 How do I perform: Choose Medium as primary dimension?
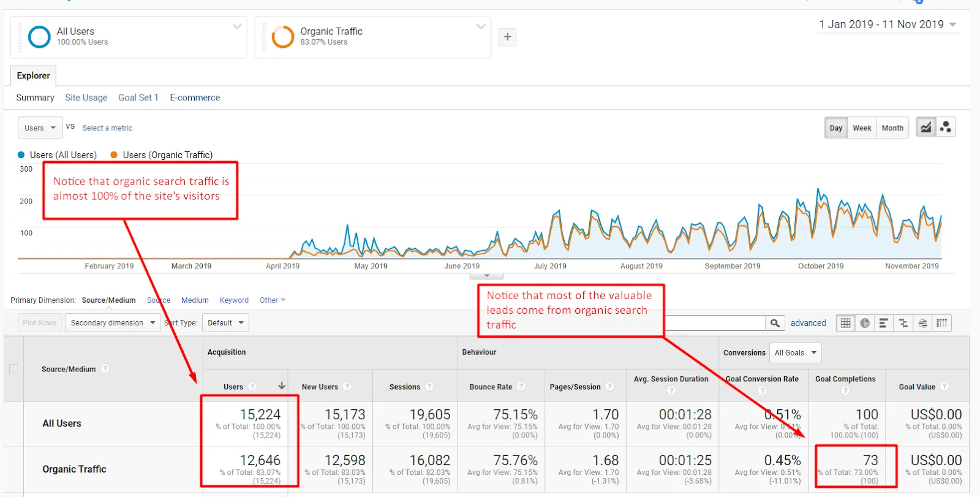pyautogui.click(x=195, y=300)
